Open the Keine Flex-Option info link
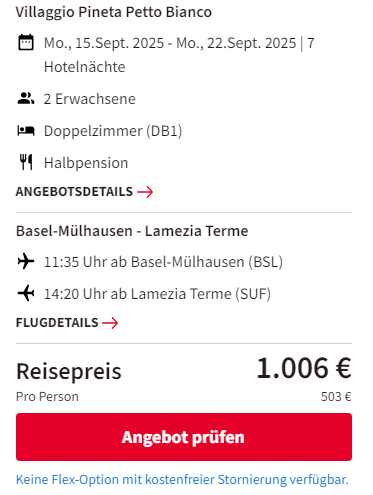This screenshot has width=373, height=495. [x=182, y=480]
